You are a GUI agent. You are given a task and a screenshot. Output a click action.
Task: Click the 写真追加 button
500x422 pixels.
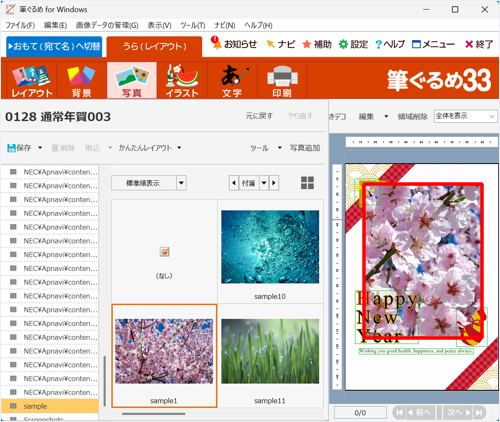[x=305, y=148]
